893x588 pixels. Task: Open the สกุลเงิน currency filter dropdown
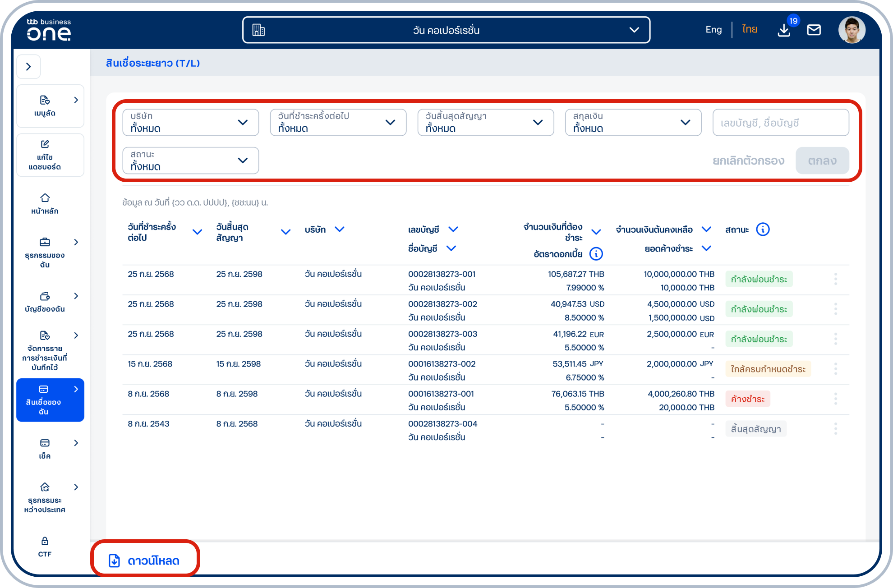(633, 122)
